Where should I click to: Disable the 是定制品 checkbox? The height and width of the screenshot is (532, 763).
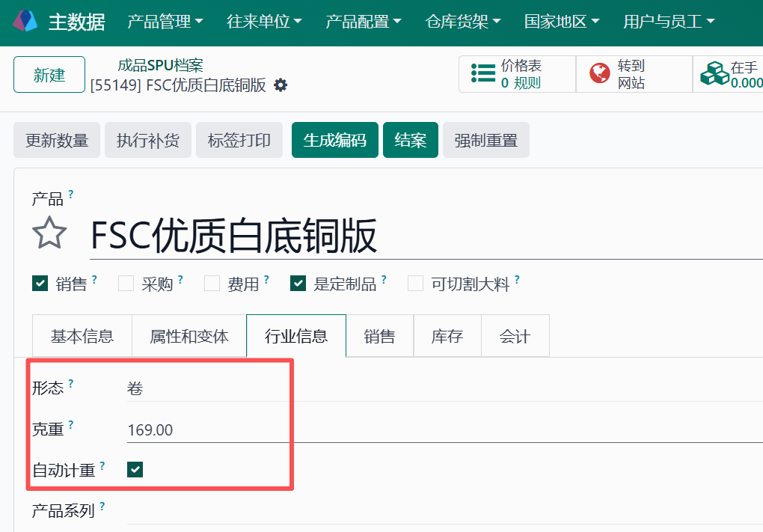click(298, 284)
